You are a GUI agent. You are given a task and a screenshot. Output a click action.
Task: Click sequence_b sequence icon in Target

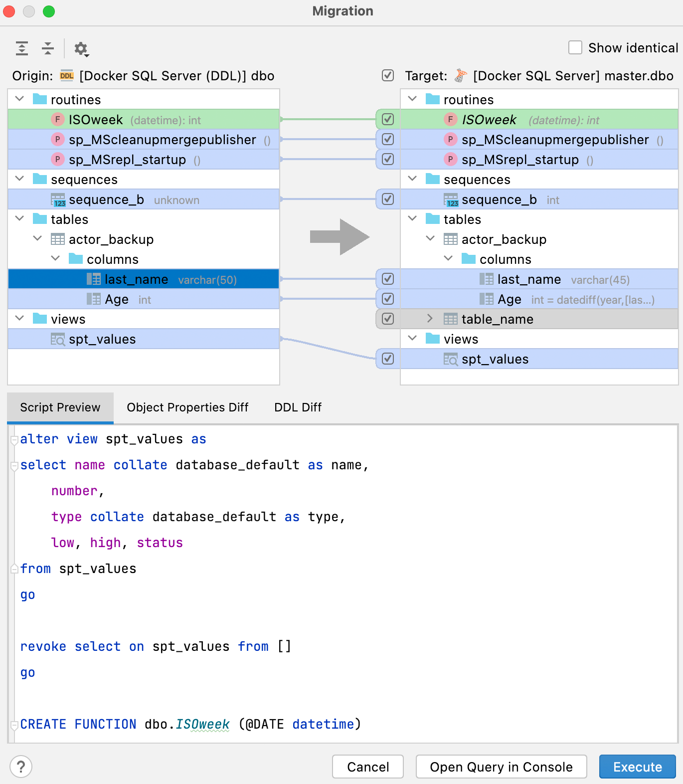point(451,200)
